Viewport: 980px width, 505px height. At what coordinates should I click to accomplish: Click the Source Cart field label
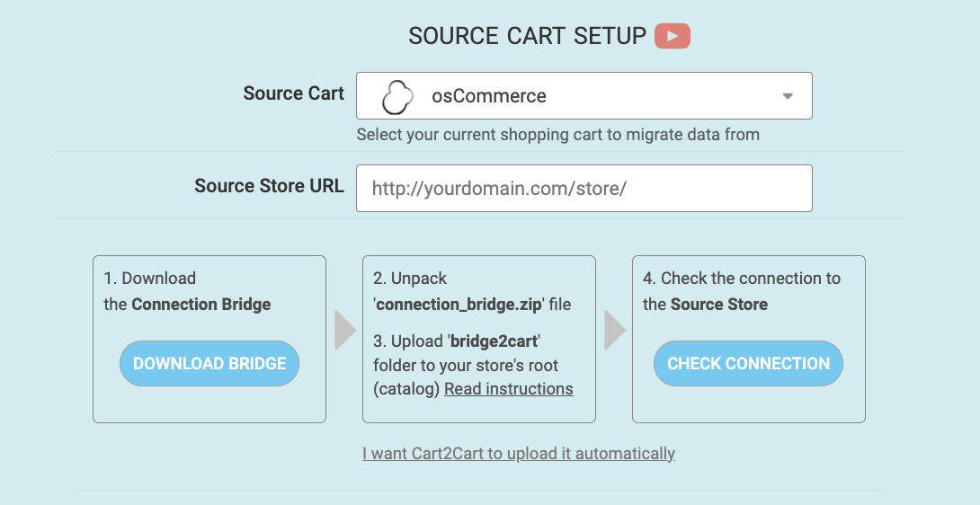(x=293, y=93)
